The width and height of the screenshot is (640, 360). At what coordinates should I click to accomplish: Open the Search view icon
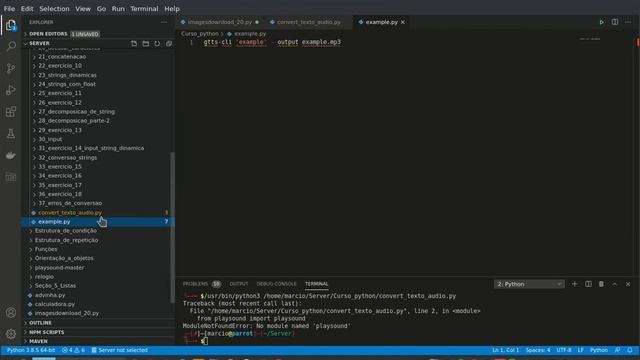11,46
